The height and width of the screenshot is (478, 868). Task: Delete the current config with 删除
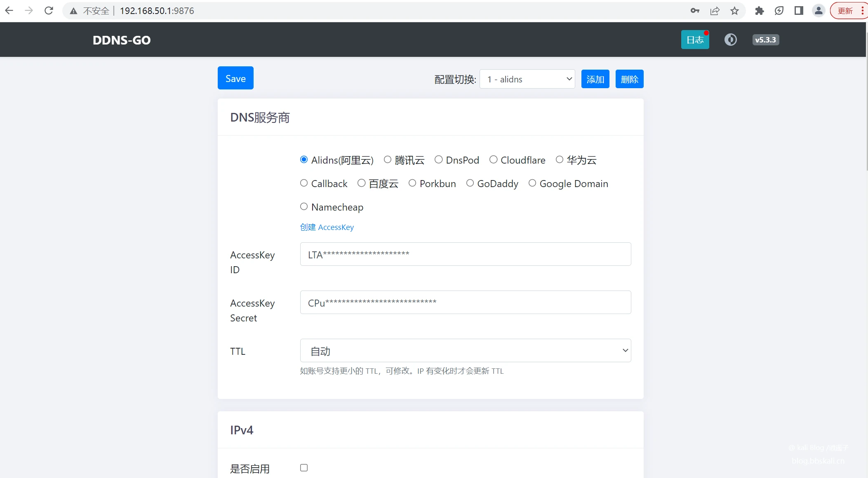pyautogui.click(x=629, y=79)
